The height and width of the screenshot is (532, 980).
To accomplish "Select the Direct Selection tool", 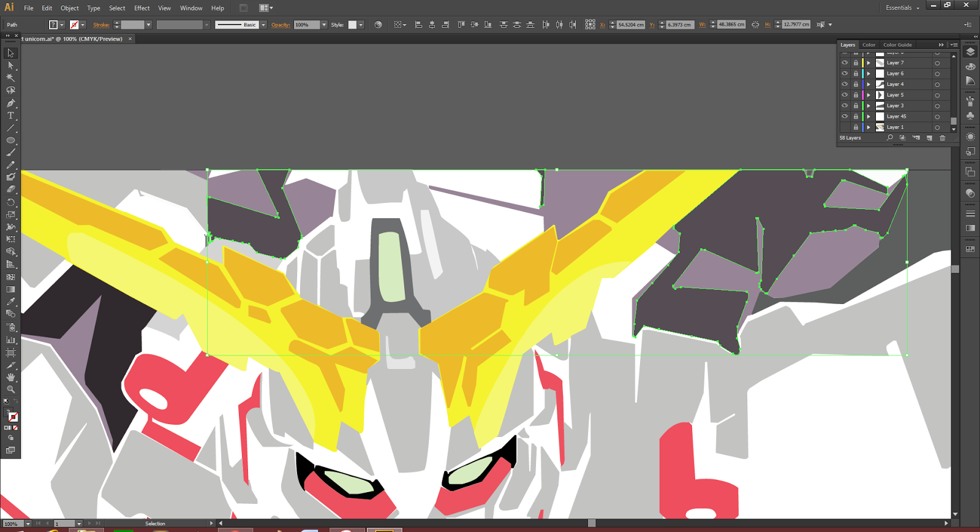I will coord(10,66).
